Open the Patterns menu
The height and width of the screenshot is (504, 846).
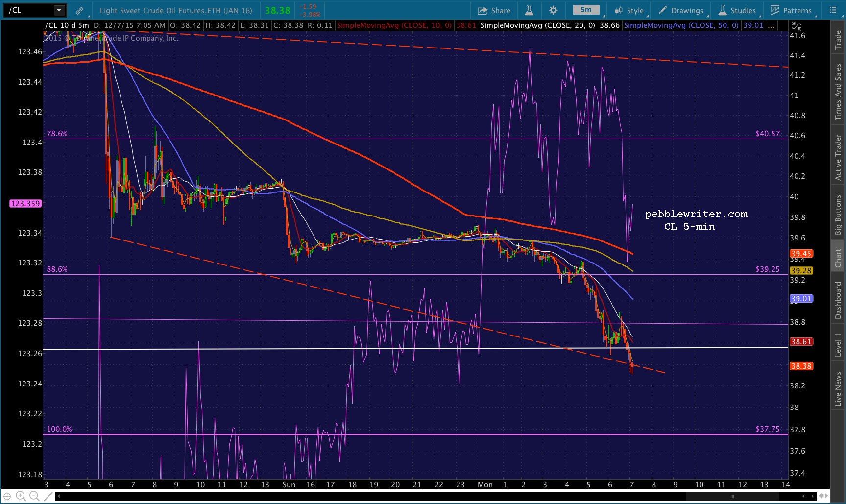tap(792, 10)
